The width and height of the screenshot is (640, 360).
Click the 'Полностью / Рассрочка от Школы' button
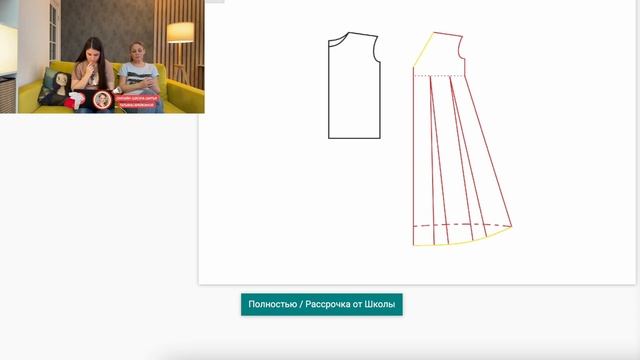[x=322, y=304]
